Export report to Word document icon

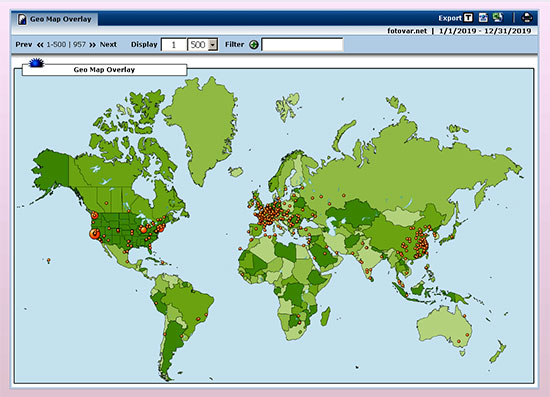pyautogui.click(x=483, y=18)
